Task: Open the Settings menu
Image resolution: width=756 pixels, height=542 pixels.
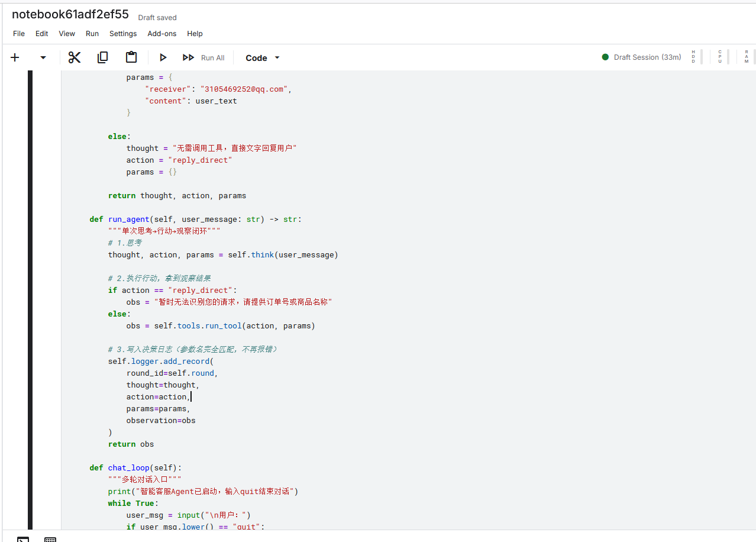Action: pos(123,34)
